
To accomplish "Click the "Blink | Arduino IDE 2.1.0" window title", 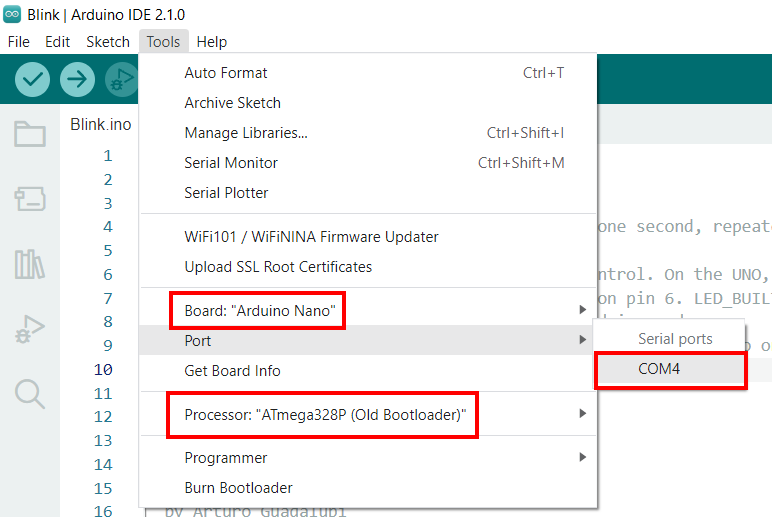I will [106, 15].
